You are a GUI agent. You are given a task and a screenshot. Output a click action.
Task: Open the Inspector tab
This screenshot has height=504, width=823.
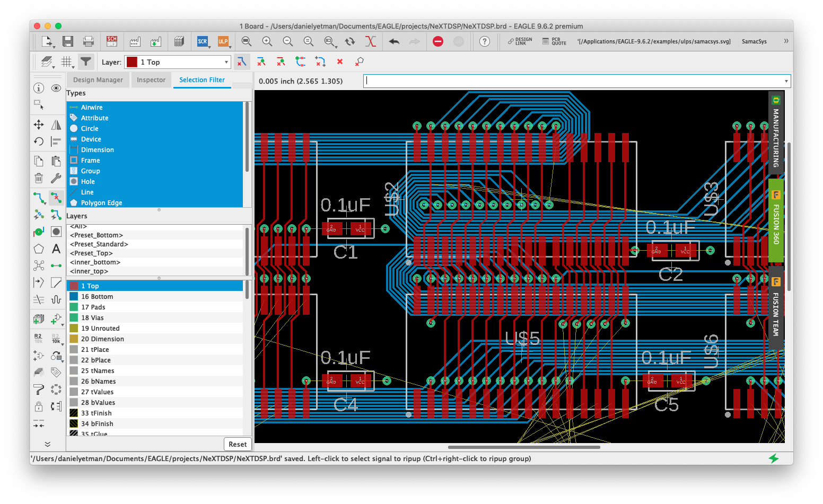pos(151,80)
